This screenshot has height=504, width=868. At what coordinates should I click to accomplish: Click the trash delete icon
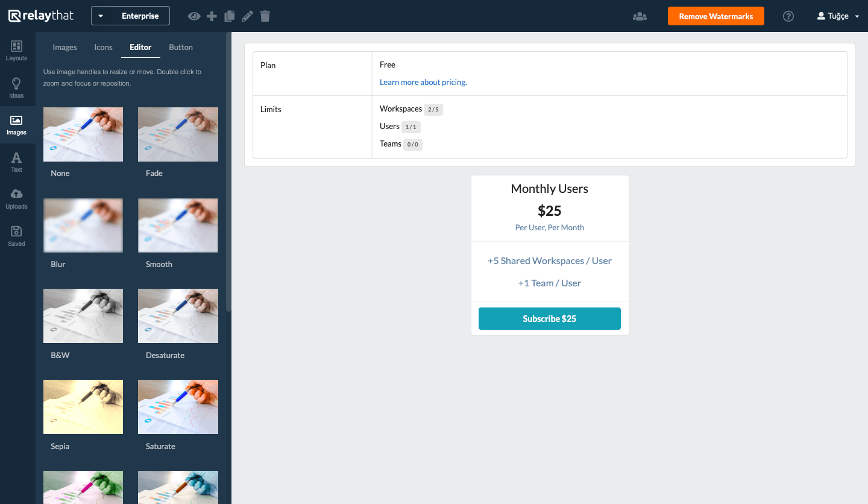tap(265, 16)
